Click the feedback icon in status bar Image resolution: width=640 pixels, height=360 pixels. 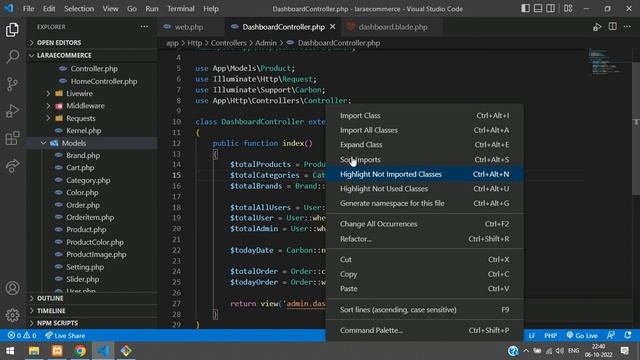pos(611,336)
